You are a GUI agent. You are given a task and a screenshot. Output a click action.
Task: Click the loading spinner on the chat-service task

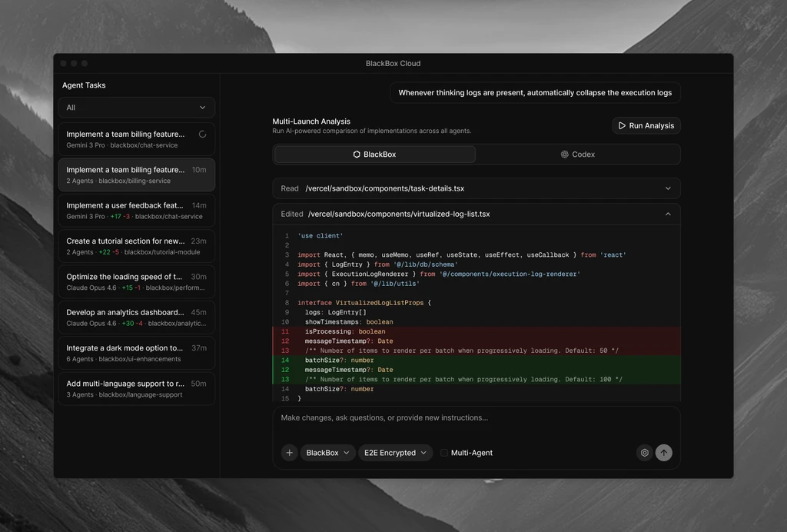coord(202,132)
